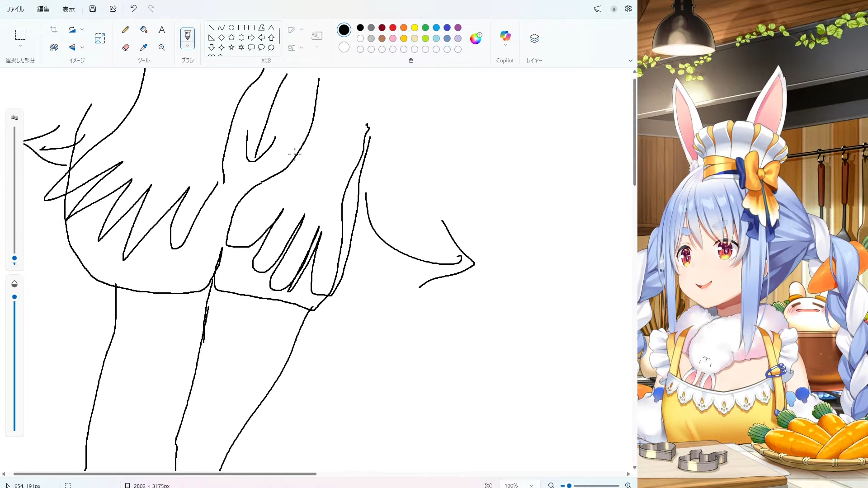Pick the red color swatch
This screenshot has width=868, height=488.
tap(393, 28)
